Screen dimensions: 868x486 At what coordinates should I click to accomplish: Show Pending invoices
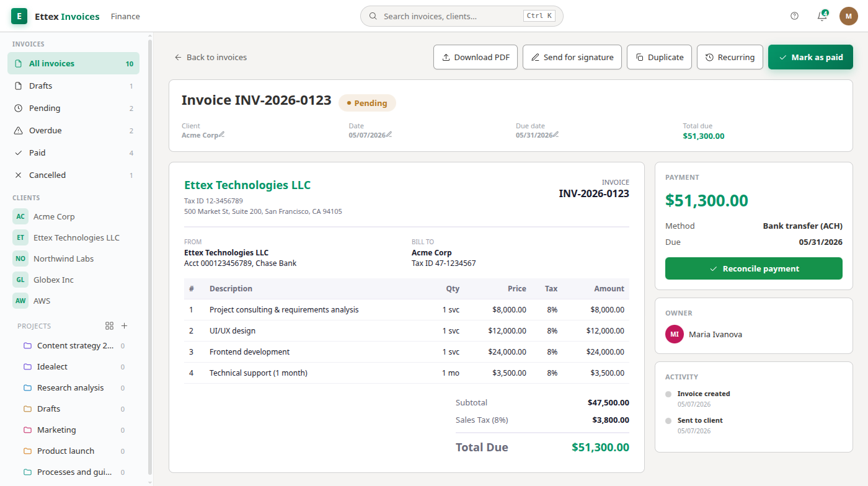[73, 108]
